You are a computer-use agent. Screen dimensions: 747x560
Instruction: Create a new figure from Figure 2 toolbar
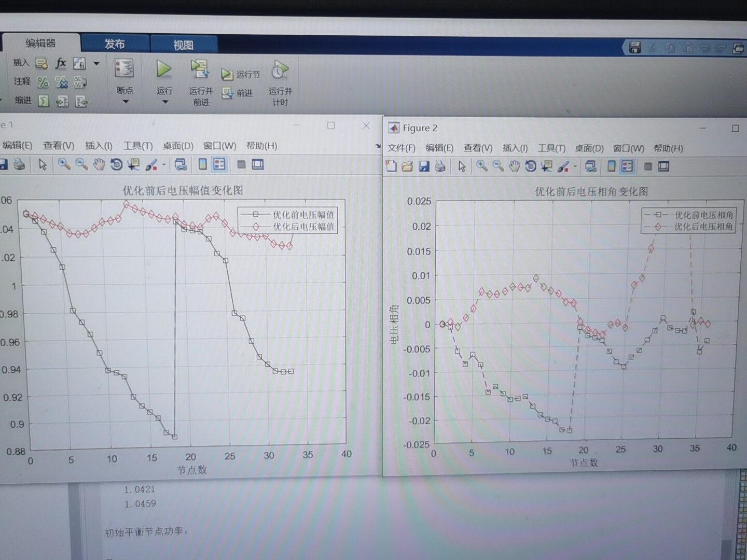point(391,166)
